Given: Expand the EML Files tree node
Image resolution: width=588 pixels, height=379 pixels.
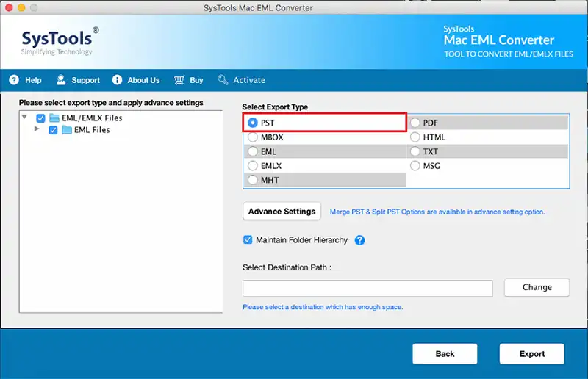Looking at the screenshot, I should tap(37, 129).
